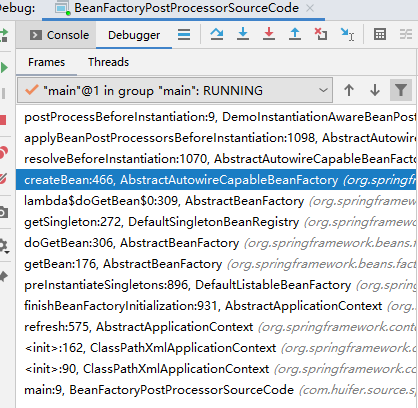The height and width of the screenshot is (408, 418).
Task: Close the BeanFactoryPostProcessorSourceCode debug tab
Action: [x=310, y=8]
